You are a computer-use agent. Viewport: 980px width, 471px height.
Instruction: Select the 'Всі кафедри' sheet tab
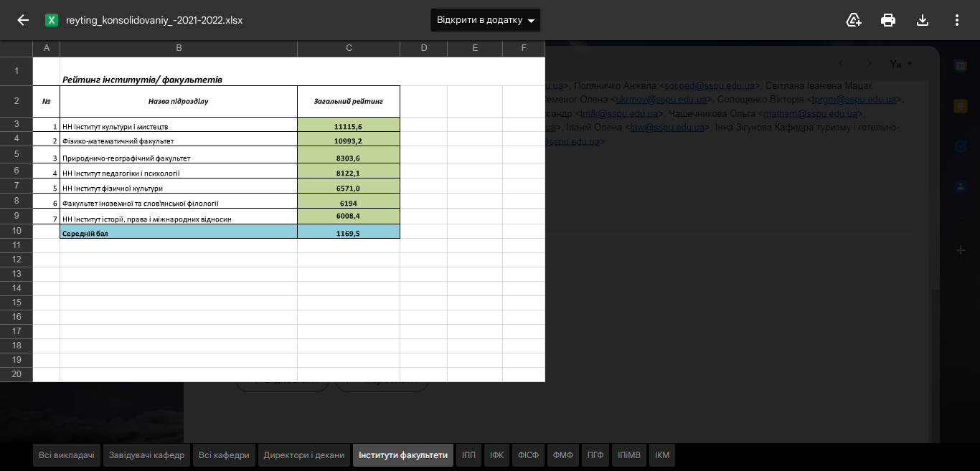click(224, 455)
